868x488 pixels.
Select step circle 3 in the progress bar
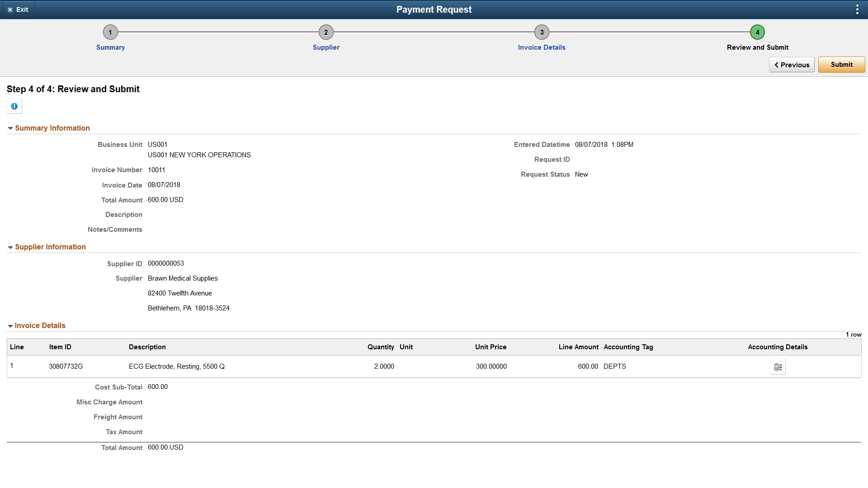541,32
